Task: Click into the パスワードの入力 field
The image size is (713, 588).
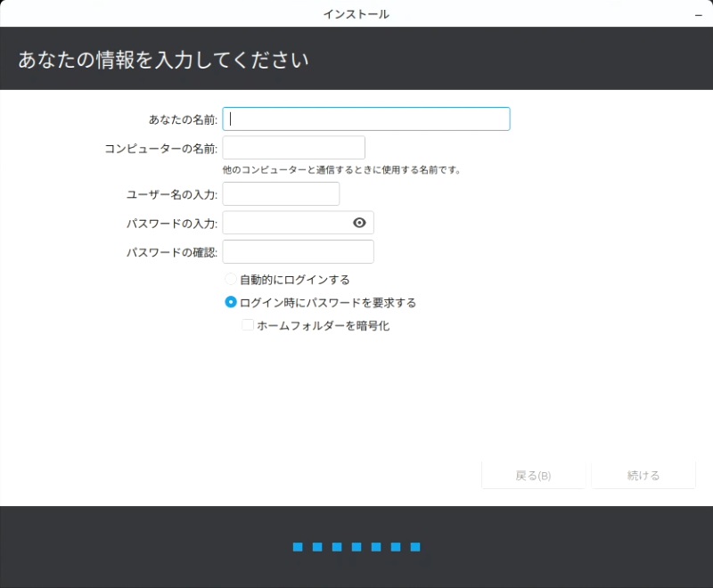Action: click(x=283, y=223)
